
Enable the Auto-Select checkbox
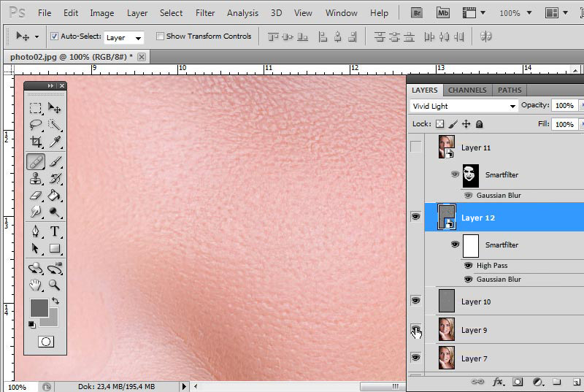pyautogui.click(x=54, y=36)
